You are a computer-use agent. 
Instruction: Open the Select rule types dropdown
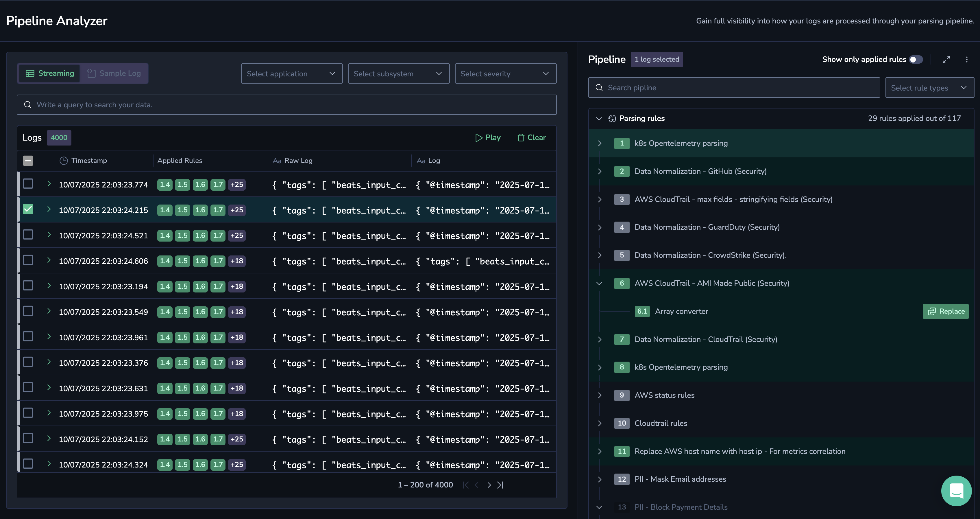point(929,88)
